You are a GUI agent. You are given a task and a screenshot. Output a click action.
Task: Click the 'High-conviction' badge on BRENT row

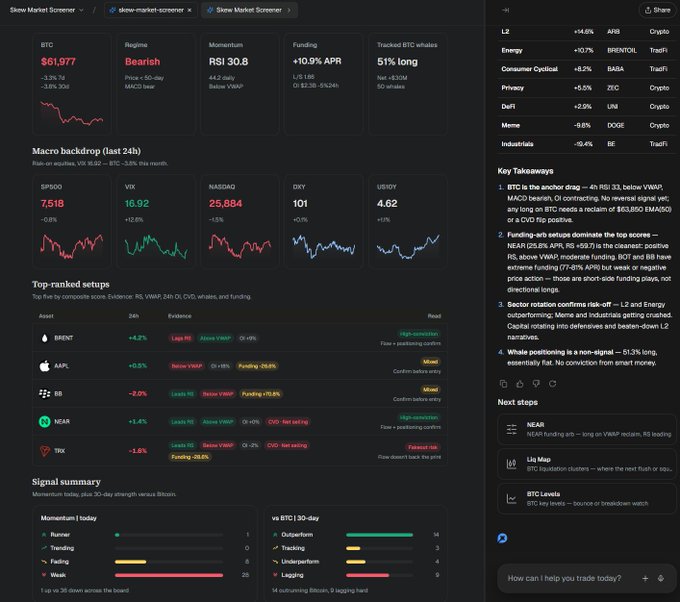point(419,334)
